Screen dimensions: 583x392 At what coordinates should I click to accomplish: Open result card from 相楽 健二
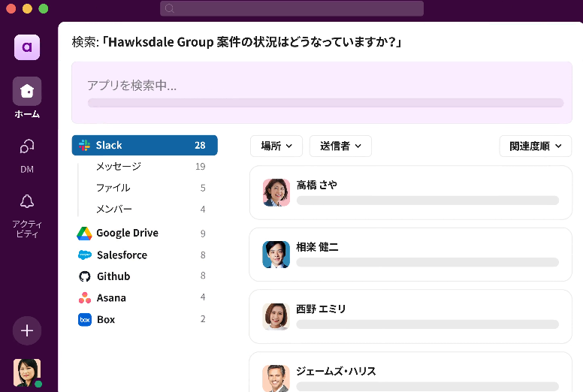coord(410,255)
